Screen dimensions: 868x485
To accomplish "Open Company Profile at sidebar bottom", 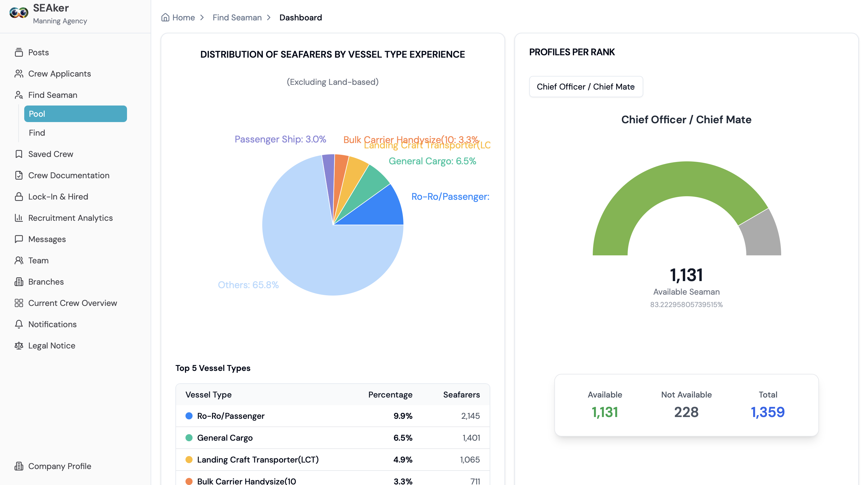I will [x=60, y=466].
